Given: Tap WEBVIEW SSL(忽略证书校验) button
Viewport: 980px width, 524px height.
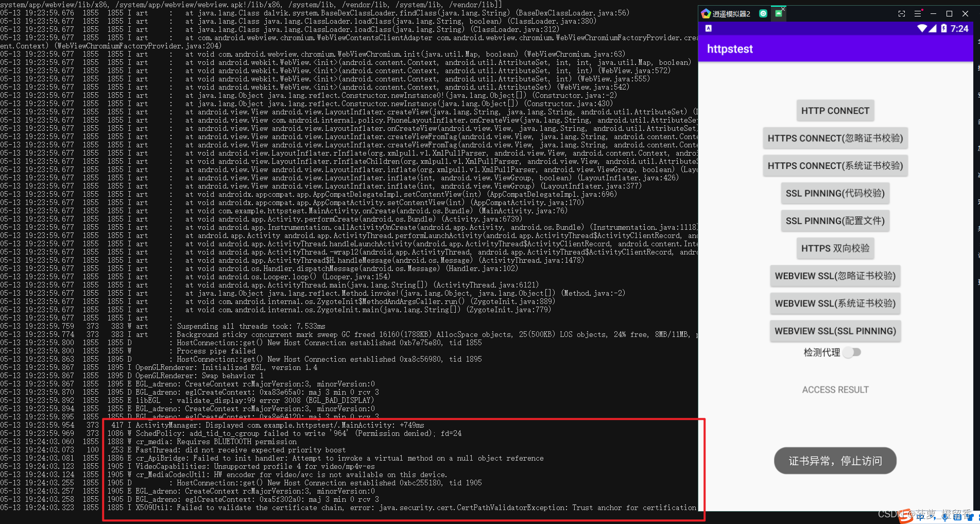Looking at the screenshot, I should click(x=835, y=276).
